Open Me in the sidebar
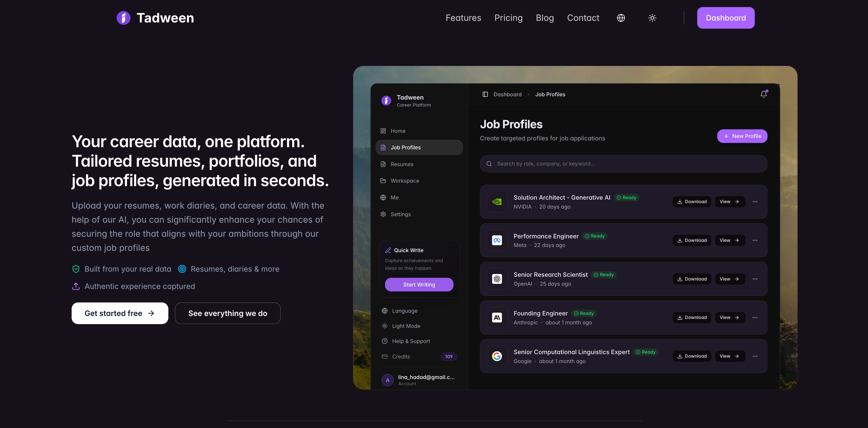The image size is (868, 428). (x=419, y=198)
